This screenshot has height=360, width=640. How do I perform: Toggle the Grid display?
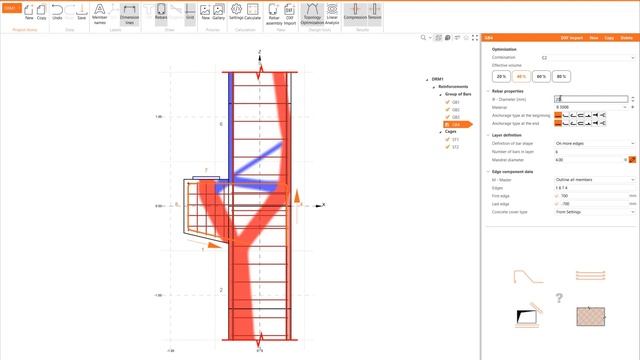(x=190, y=12)
